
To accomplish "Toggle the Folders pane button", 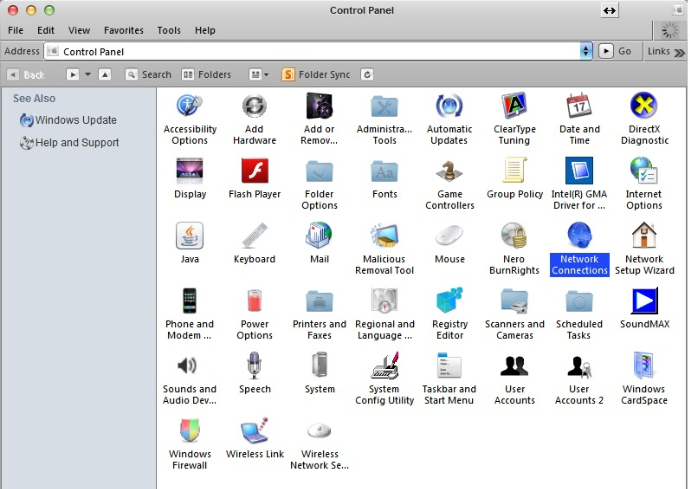I will pyautogui.click(x=206, y=74).
